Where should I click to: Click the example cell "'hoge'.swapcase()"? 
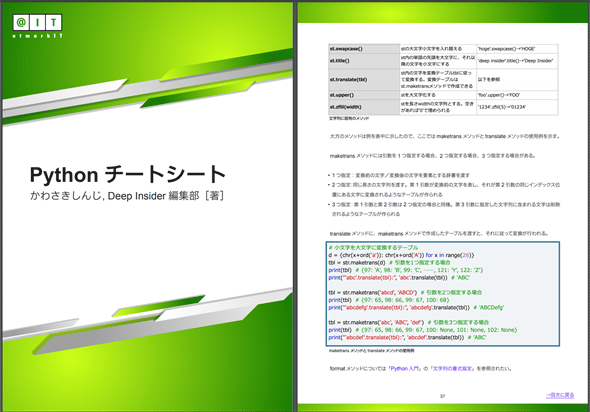(517, 49)
